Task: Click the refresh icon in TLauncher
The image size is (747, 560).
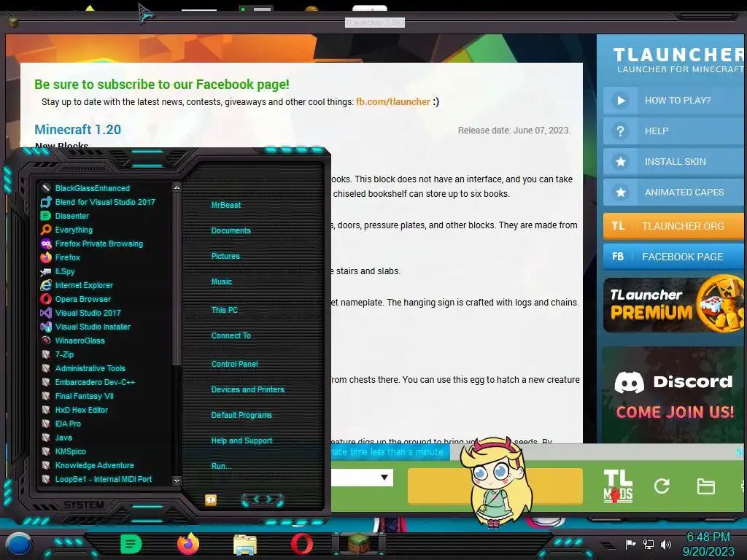Action: click(x=661, y=486)
